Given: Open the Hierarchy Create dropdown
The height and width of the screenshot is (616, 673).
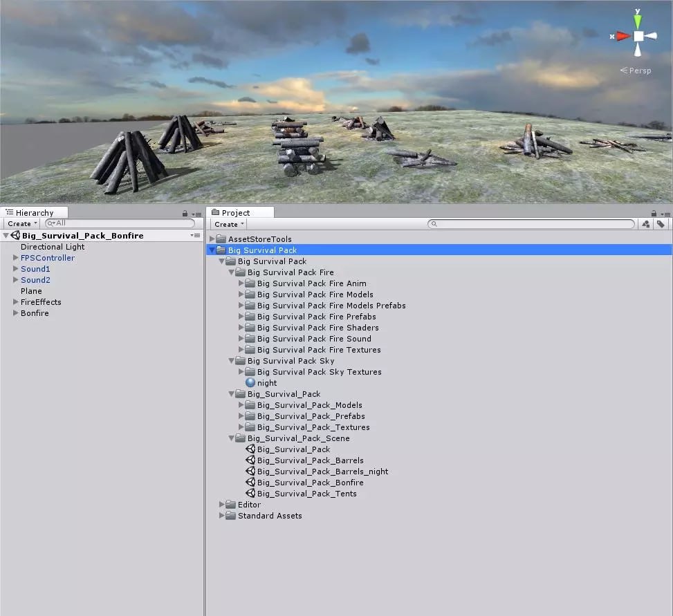Looking at the screenshot, I should 22,224.
